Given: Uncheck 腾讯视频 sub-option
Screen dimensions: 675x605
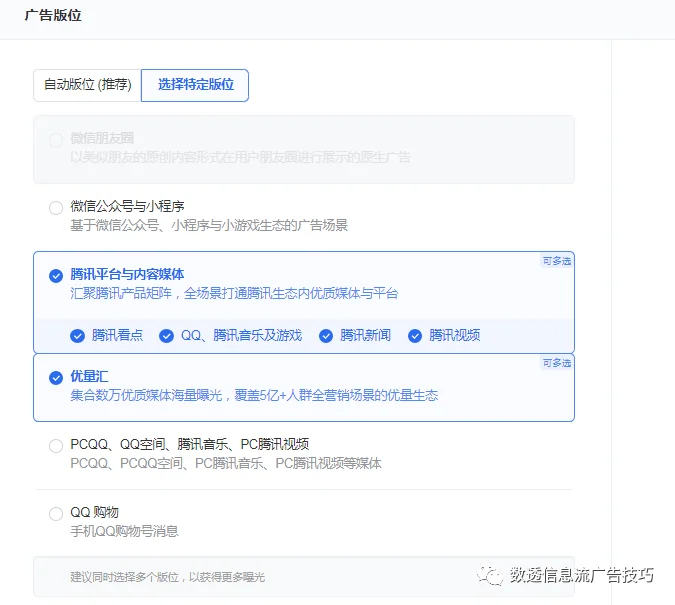Looking at the screenshot, I should tap(415, 336).
